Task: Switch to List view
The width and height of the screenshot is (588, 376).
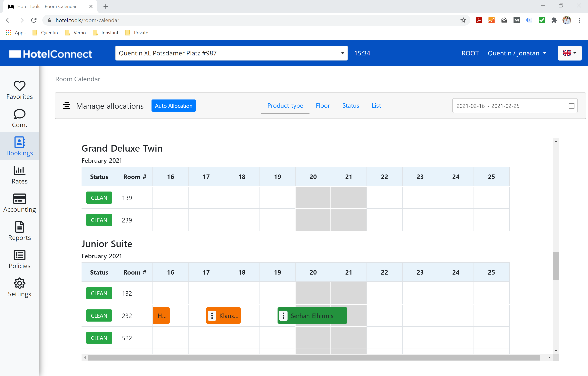Action: (x=376, y=106)
